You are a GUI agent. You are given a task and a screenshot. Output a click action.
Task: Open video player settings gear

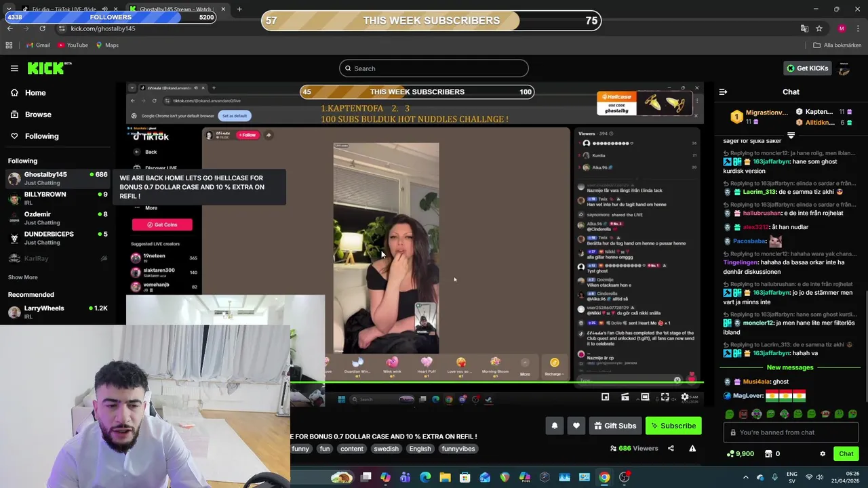tap(685, 397)
